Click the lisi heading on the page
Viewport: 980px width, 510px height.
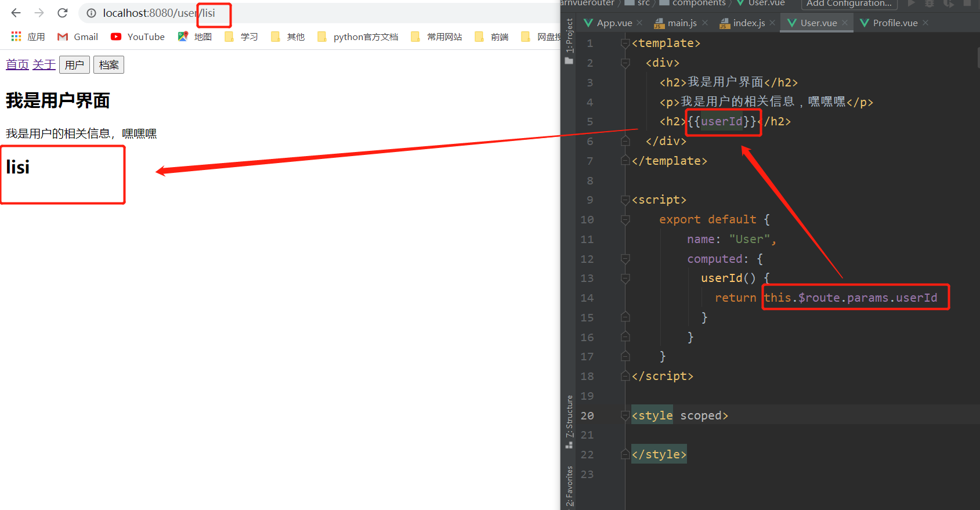coord(18,167)
